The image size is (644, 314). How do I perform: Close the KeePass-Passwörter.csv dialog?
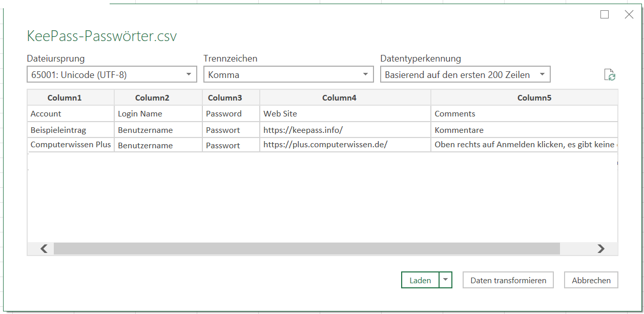[x=629, y=14]
